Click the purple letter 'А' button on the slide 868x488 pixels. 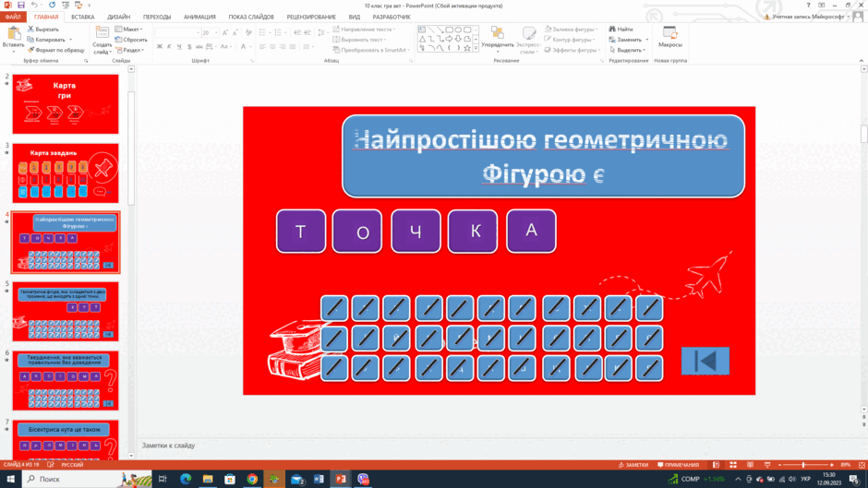531,232
